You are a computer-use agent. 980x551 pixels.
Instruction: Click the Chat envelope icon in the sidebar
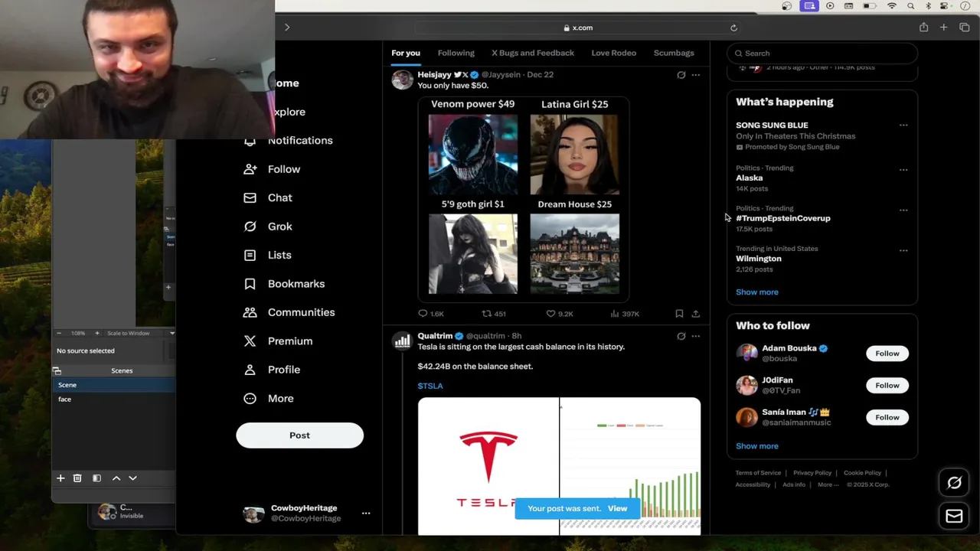tap(250, 197)
